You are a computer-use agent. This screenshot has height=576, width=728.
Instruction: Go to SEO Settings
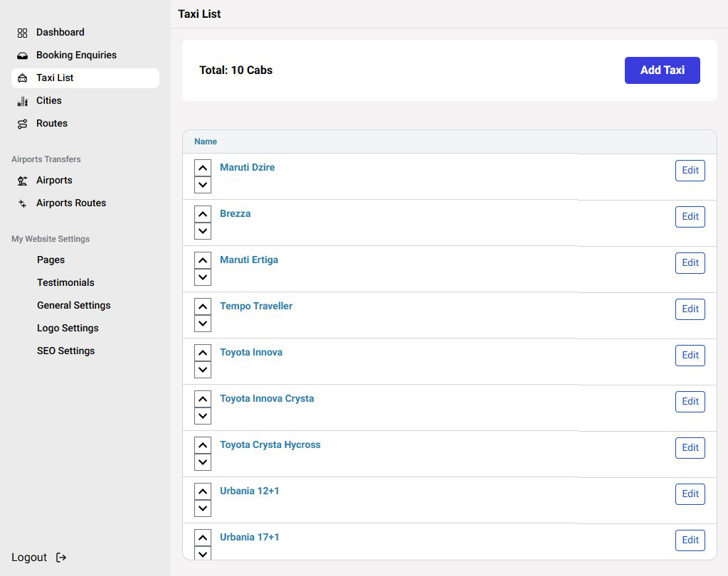click(x=65, y=351)
